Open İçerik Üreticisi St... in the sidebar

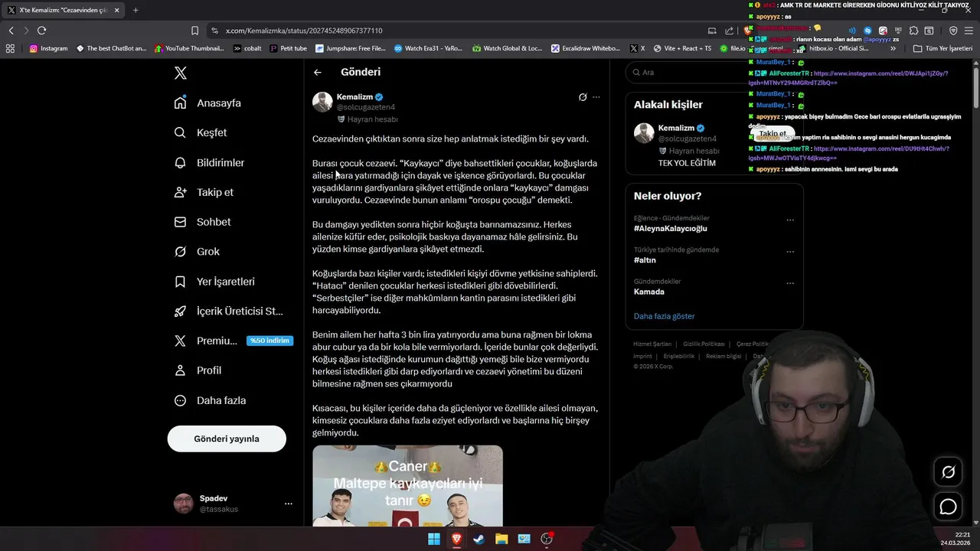pyautogui.click(x=230, y=311)
